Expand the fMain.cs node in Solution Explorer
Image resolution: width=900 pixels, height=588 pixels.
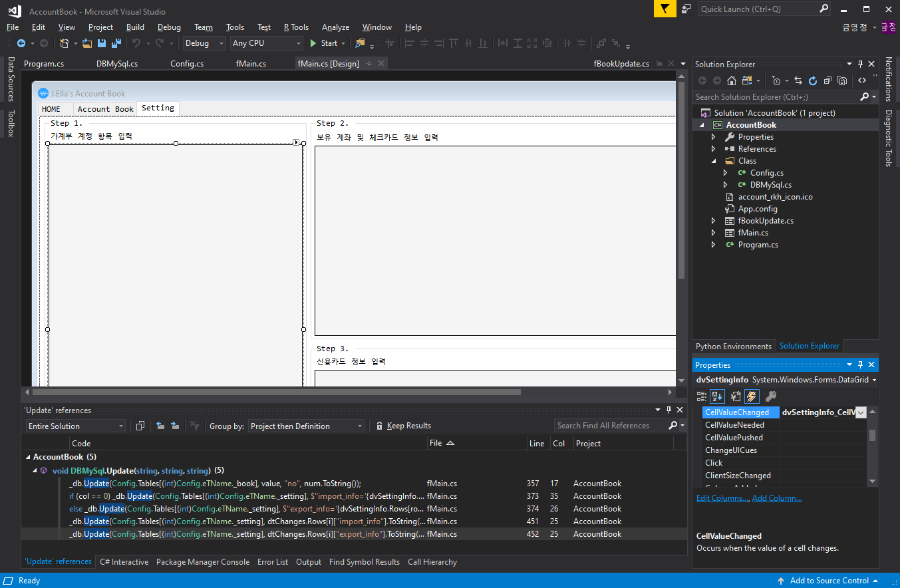tap(714, 233)
